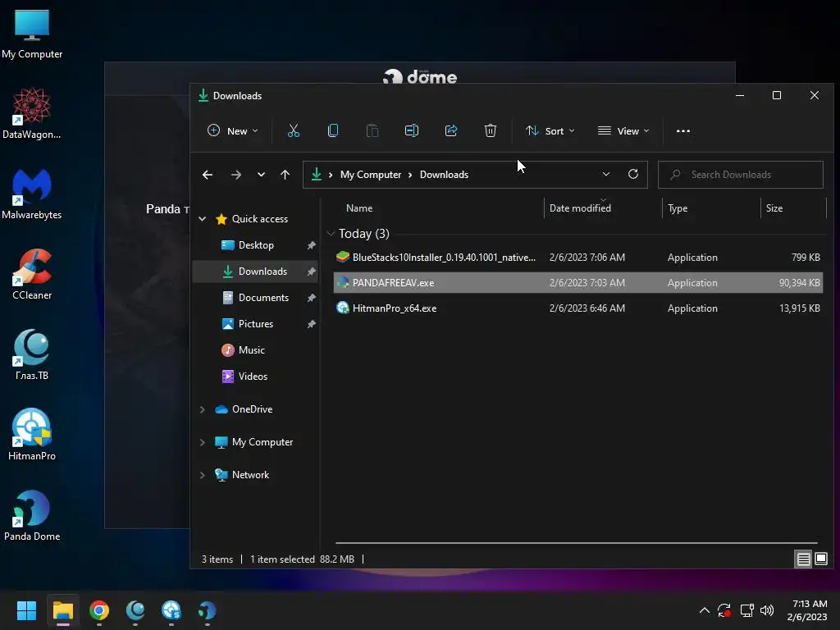Collapse the Today group
This screenshot has width=840, height=630.
331,234
